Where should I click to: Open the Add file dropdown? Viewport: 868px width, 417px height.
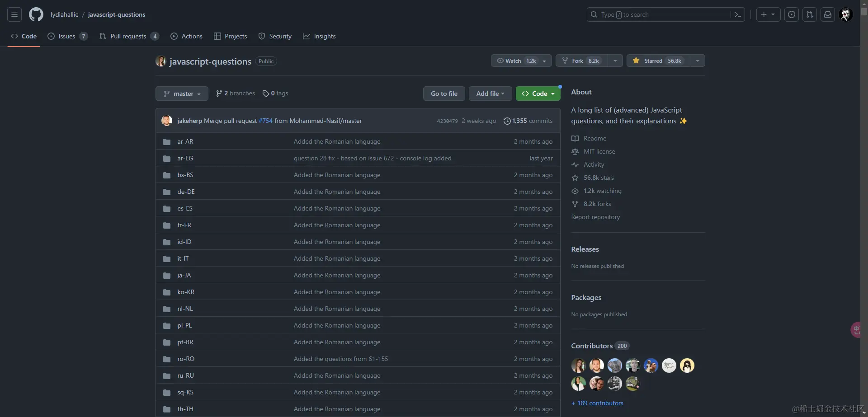490,94
